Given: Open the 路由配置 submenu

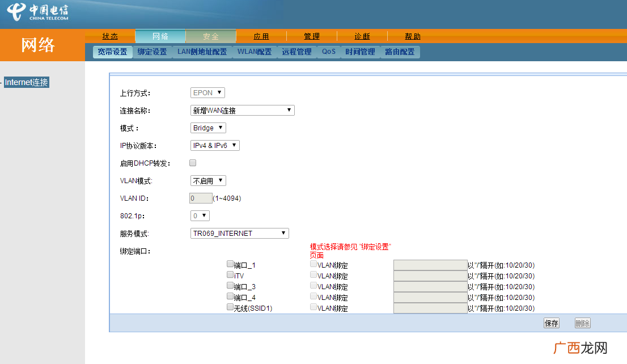Looking at the screenshot, I should pyautogui.click(x=400, y=52).
